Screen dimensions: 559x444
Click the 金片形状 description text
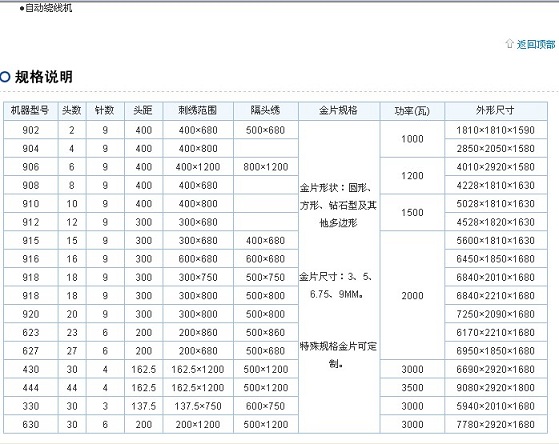338,205
